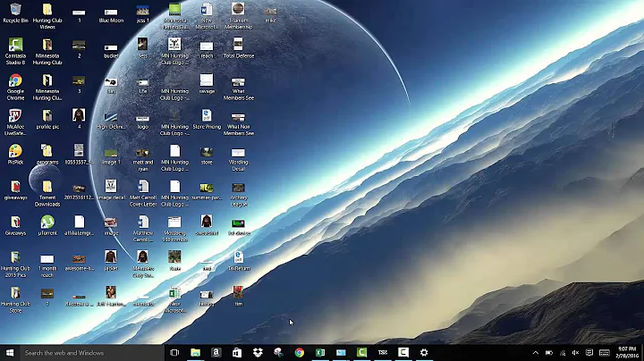Switch to Chrome on the taskbar
The height and width of the screenshot is (361, 644).
tap(300, 352)
